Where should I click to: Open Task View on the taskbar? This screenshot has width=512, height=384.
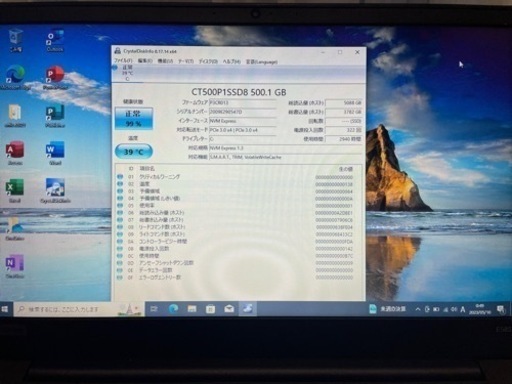pyautogui.click(x=154, y=309)
